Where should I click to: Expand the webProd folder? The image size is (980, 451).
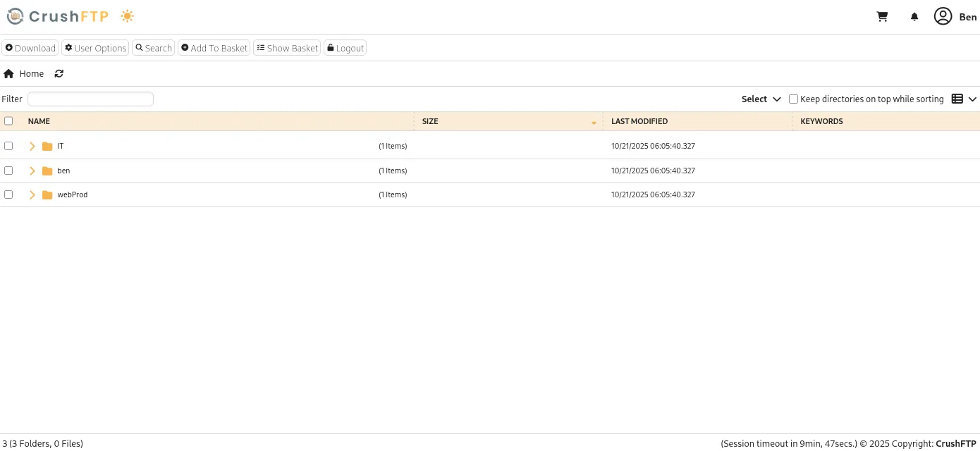[32, 194]
